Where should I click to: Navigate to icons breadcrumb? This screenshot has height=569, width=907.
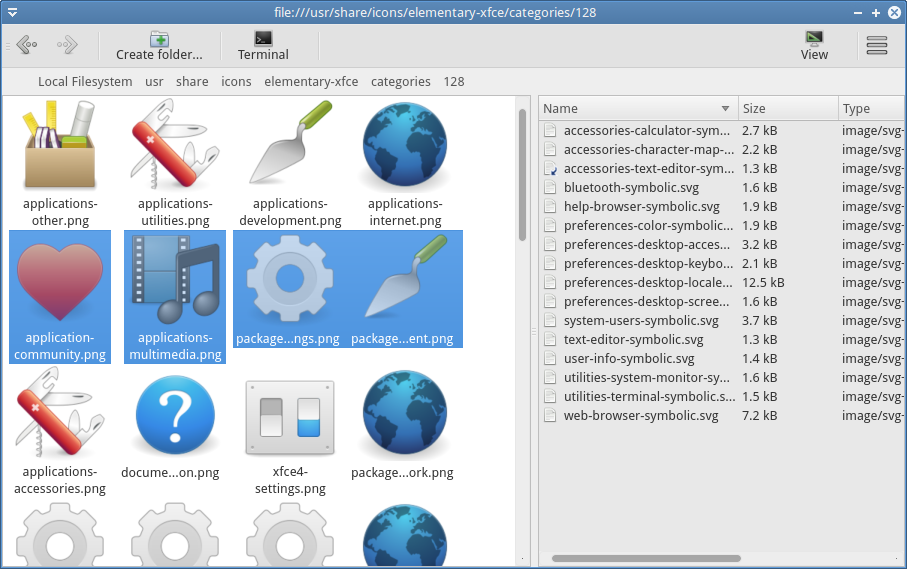tap(236, 82)
